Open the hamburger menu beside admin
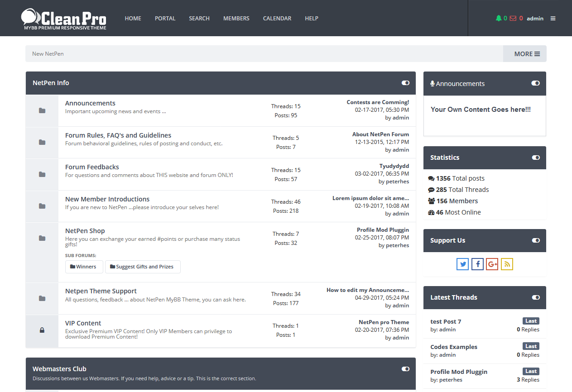The height and width of the screenshot is (392, 572). pos(553,18)
